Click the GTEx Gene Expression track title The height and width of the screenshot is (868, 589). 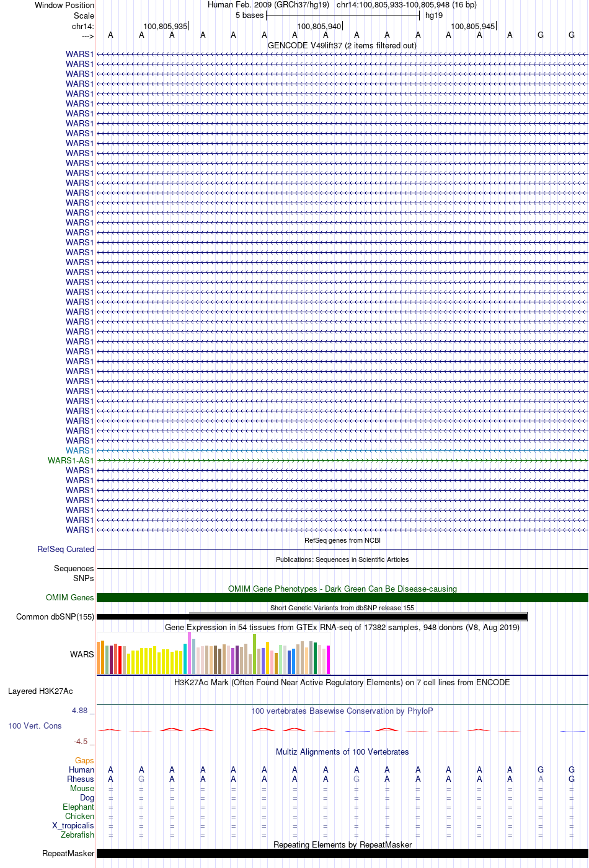tap(342, 627)
